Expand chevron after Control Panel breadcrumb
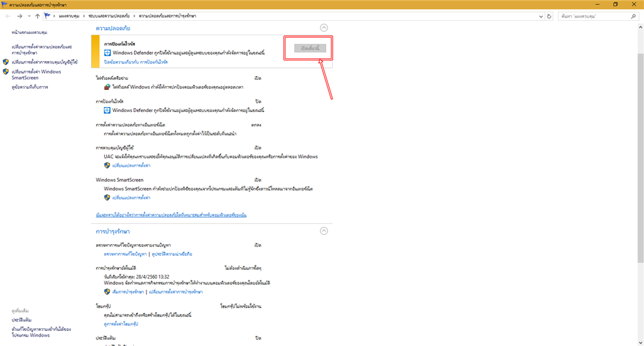The image size is (644, 346). (84, 16)
